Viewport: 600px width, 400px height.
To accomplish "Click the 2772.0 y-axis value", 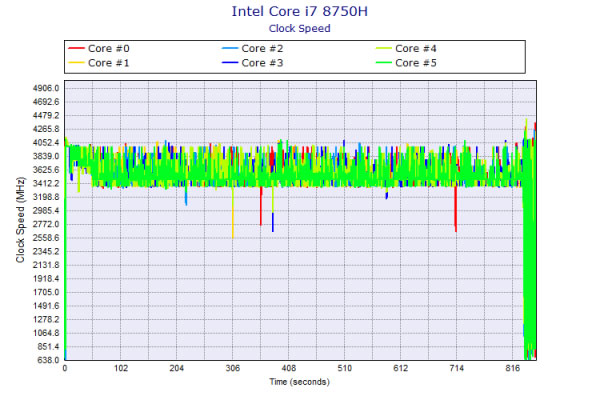I will click(x=46, y=224).
